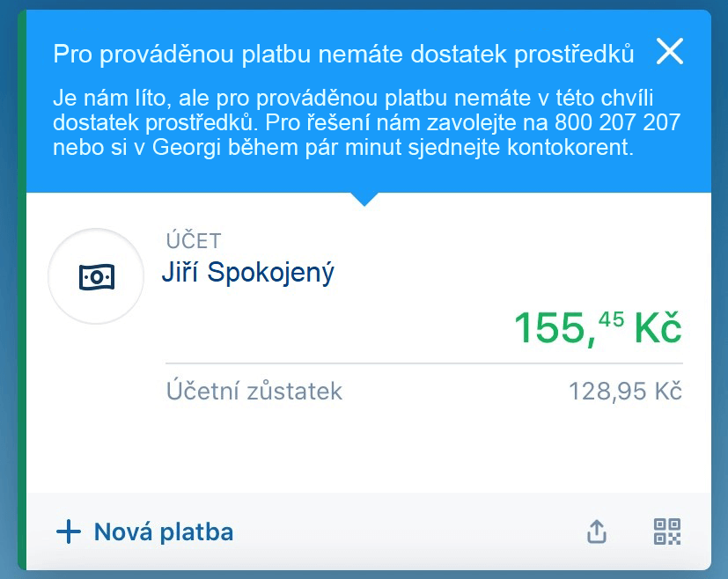Open the share/export icon

click(597, 531)
